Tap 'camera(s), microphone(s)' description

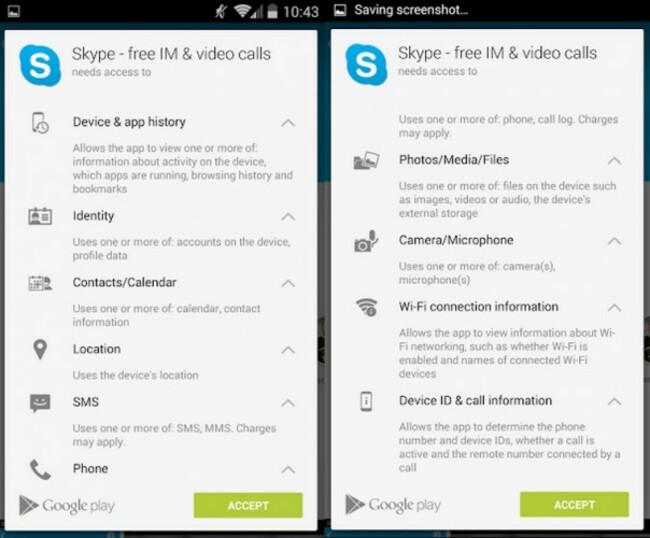477,273
